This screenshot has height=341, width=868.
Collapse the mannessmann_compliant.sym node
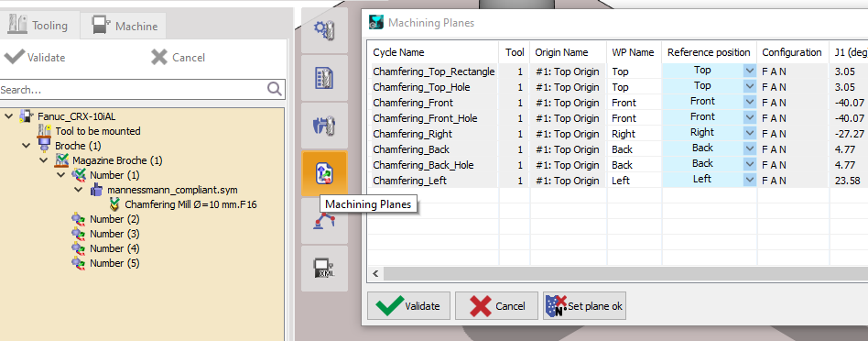click(x=79, y=190)
